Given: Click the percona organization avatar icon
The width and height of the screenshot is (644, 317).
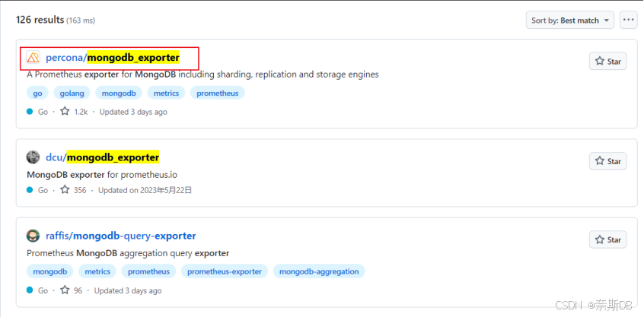Looking at the screenshot, I should tap(33, 58).
